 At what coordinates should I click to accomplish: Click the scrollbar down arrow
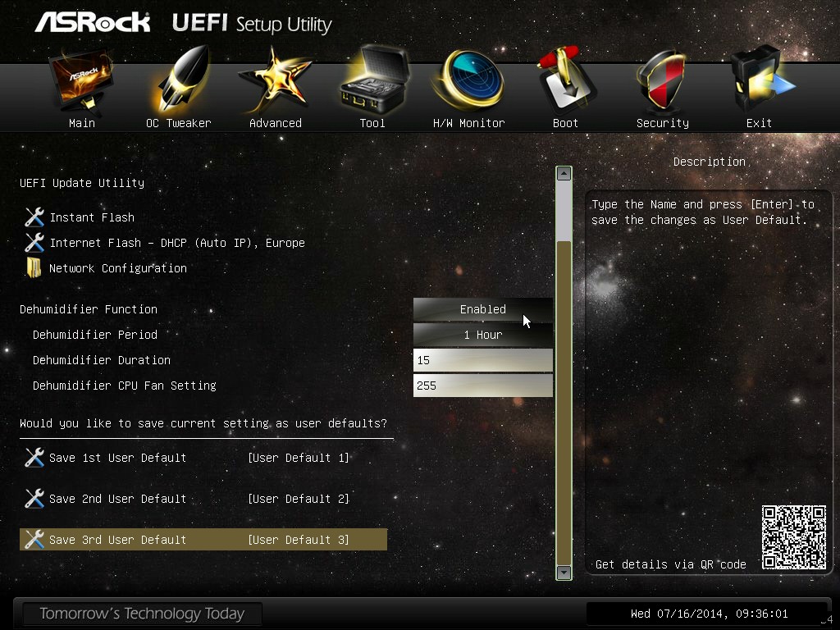click(x=564, y=572)
